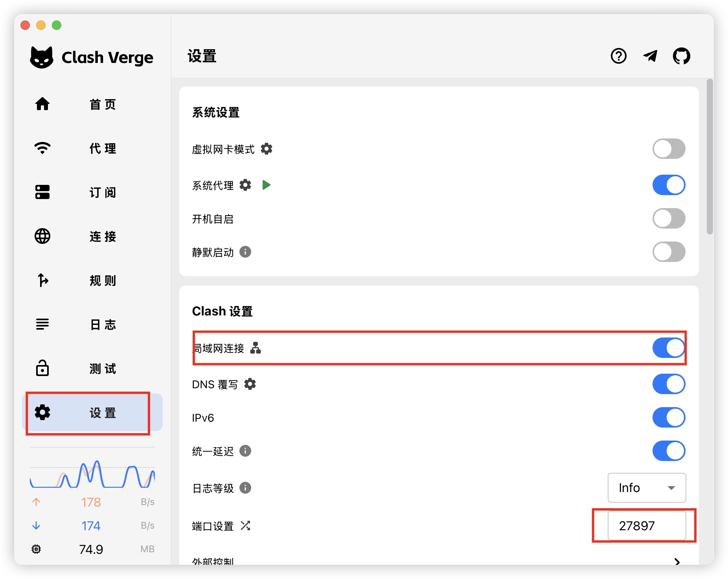The width and height of the screenshot is (728, 579).
Task: Click the download arrow icon in traffic panel
Action: pos(36,526)
